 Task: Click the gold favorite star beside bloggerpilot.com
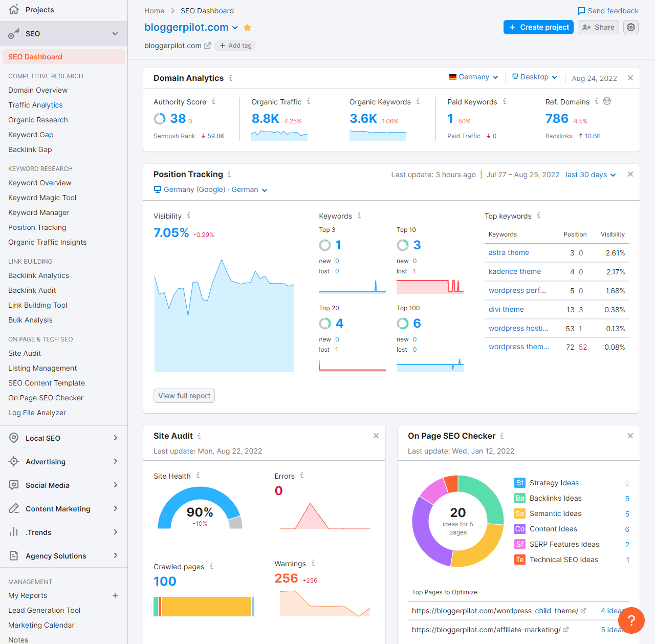point(248,28)
